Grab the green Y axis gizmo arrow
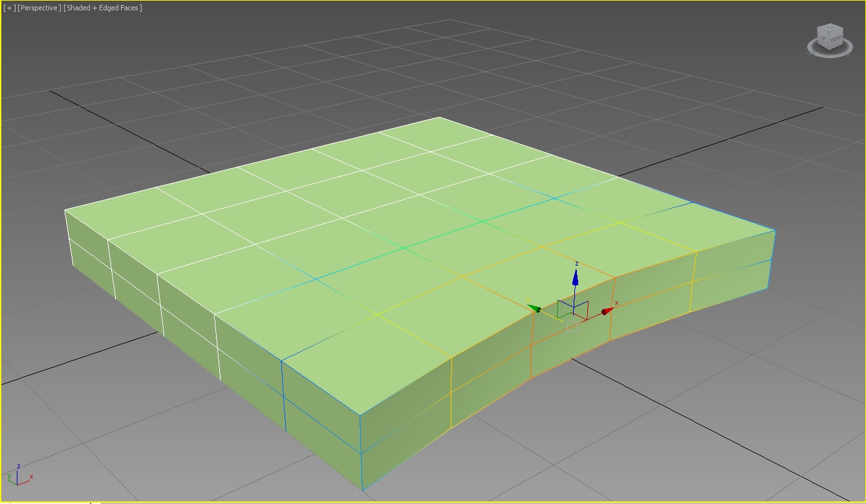This screenshot has height=504, width=866. click(534, 308)
